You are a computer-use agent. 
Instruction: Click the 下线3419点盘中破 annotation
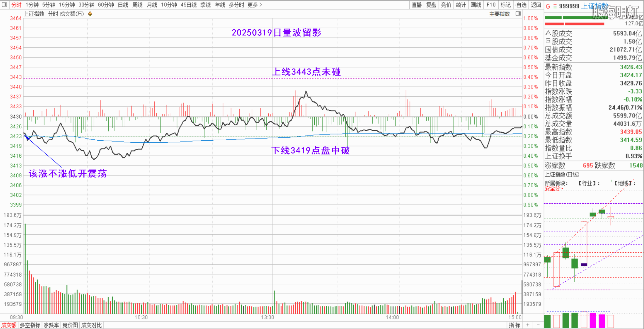311,150
